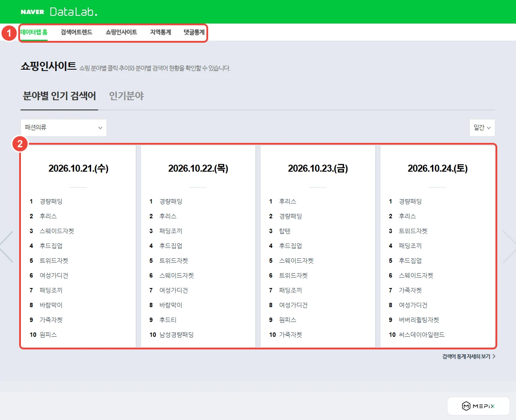This screenshot has height=420, width=516.
Task: Click 바람막이 ranked 8 on 2026.10.21
Action: pos(51,305)
